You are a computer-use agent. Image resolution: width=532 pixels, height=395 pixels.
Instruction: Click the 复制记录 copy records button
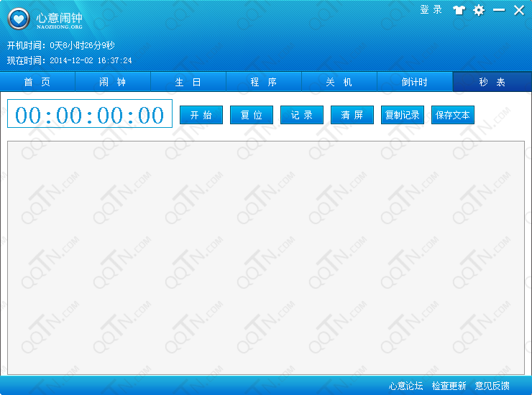point(403,115)
